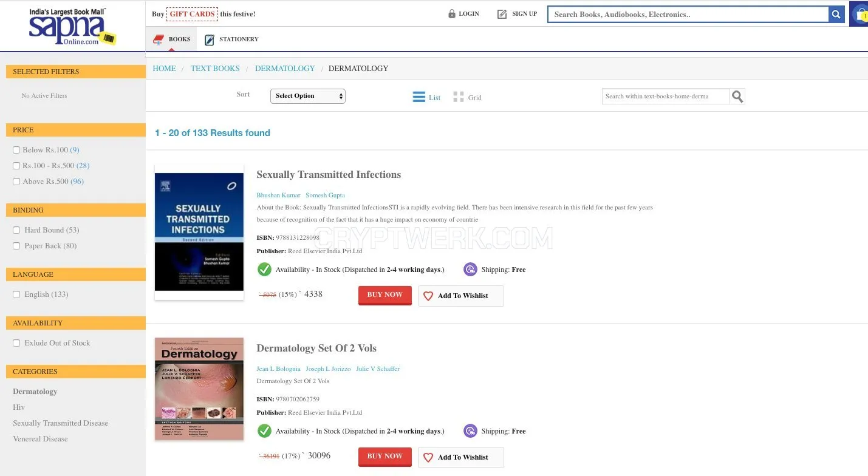Click Buy Now for Sexually Transmitted Infections
The image size is (868, 476).
(x=385, y=295)
